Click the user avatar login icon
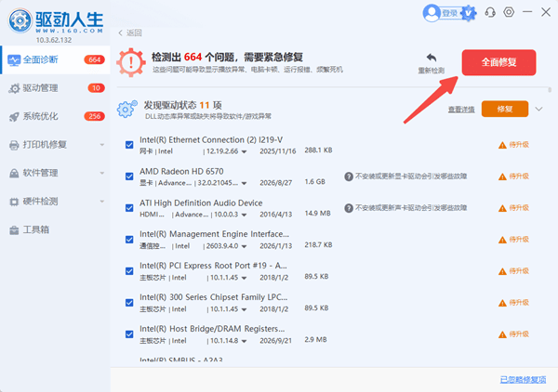The height and width of the screenshot is (392, 558). (432, 13)
